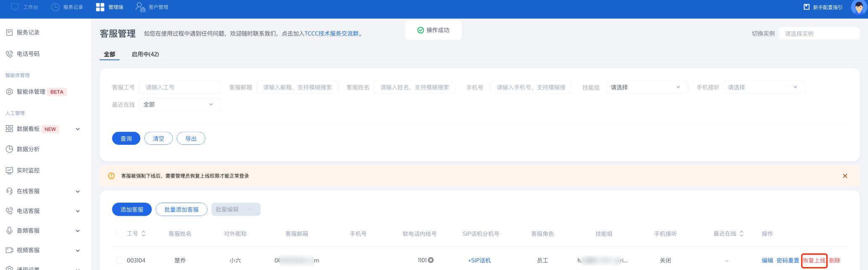Click 删除 for agent 楚乔
Viewport: 868px width, 270px height.
click(835, 260)
